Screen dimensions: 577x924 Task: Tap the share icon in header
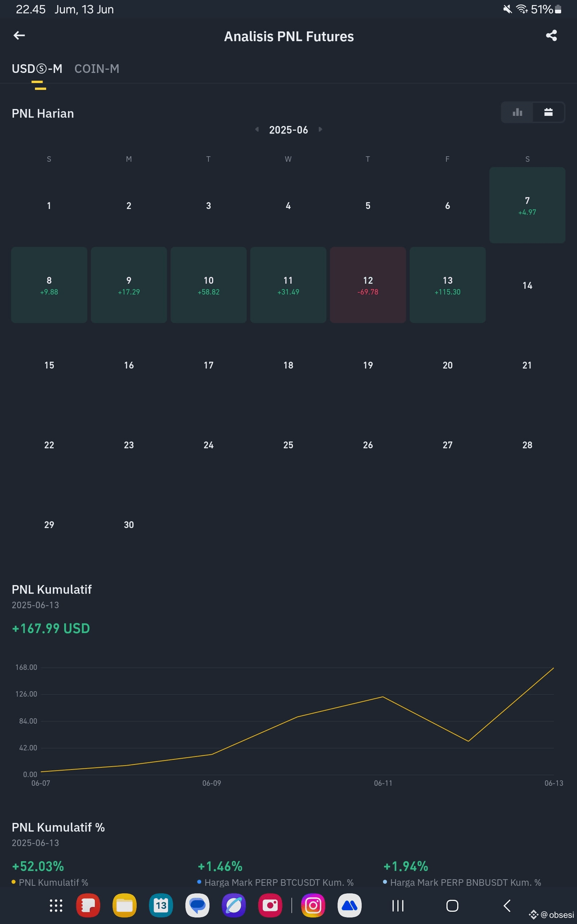551,35
